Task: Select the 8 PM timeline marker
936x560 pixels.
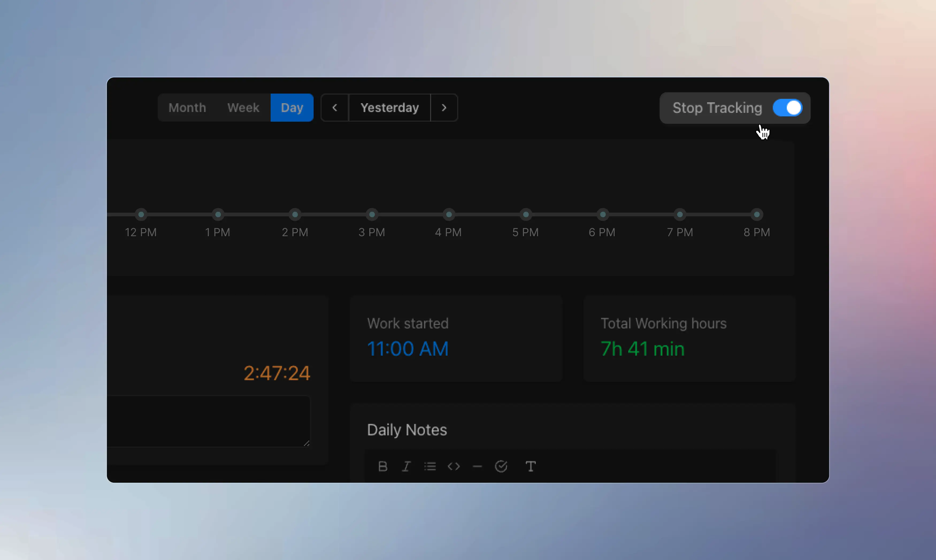Action: click(x=757, y=214)
